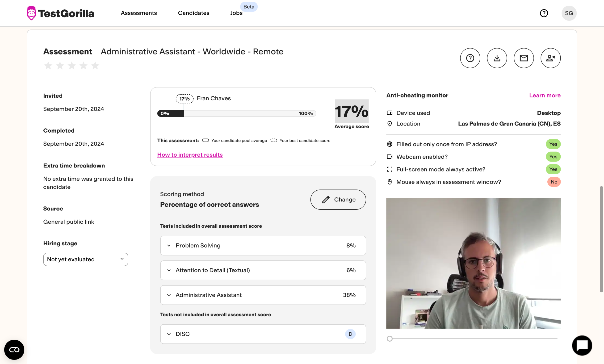Rate candidate with the third star
604x364 pixels.
coord(71,66)
